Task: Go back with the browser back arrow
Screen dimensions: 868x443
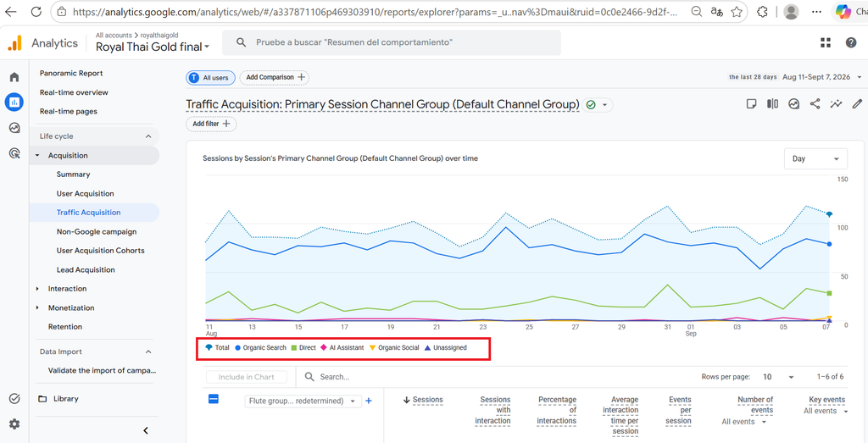Action: [10, 12]
